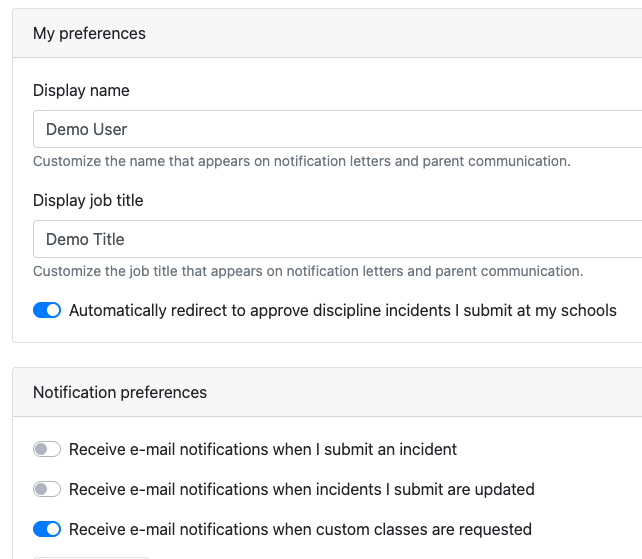Turn on the incidents-are-updated notification switch
The width and height of the screenshot is (642, 559).
[47, 490]
